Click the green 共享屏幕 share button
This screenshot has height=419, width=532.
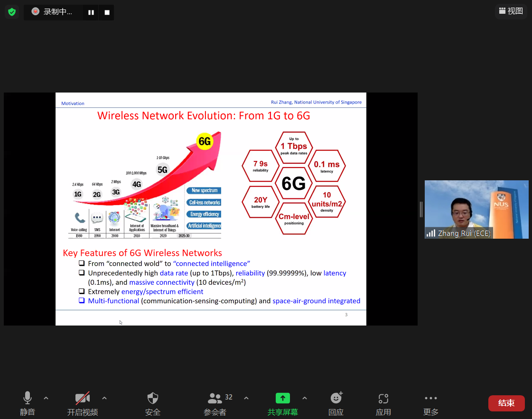point(283,403)
